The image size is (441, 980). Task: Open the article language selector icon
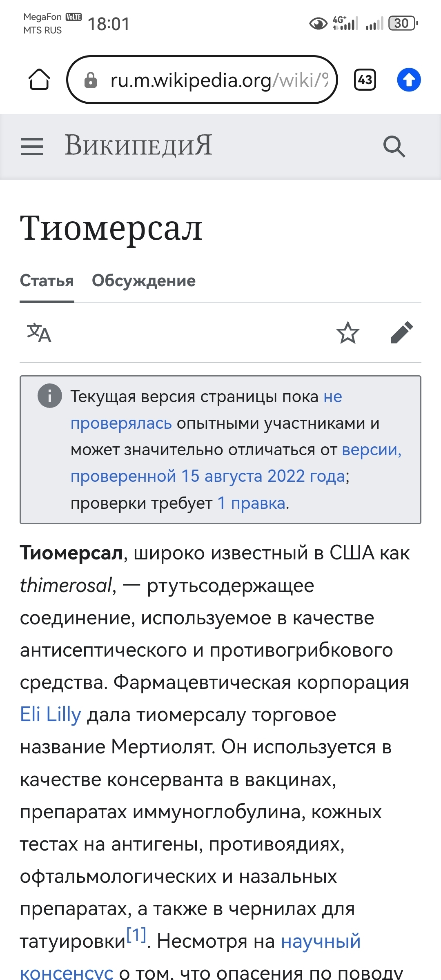pos(39,333)
